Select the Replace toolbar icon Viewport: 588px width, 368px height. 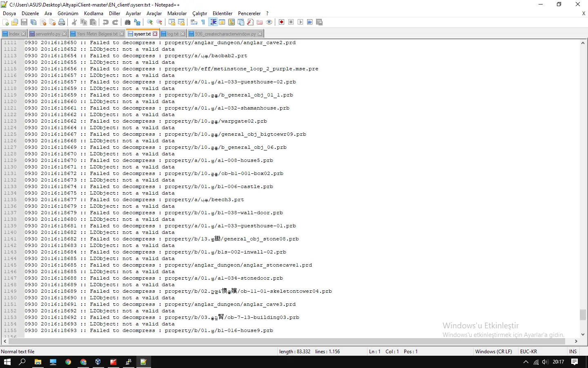[x=136, y=22]
